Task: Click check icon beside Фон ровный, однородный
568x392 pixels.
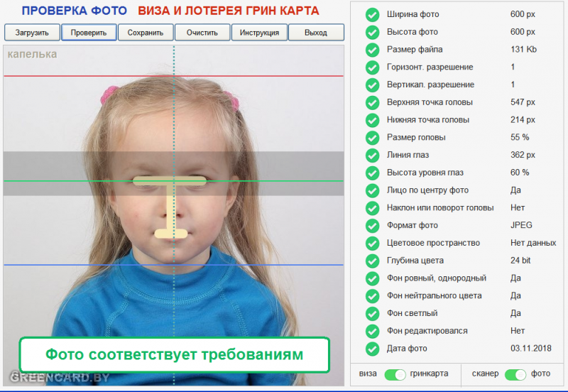Action: [x=372, y=278]
